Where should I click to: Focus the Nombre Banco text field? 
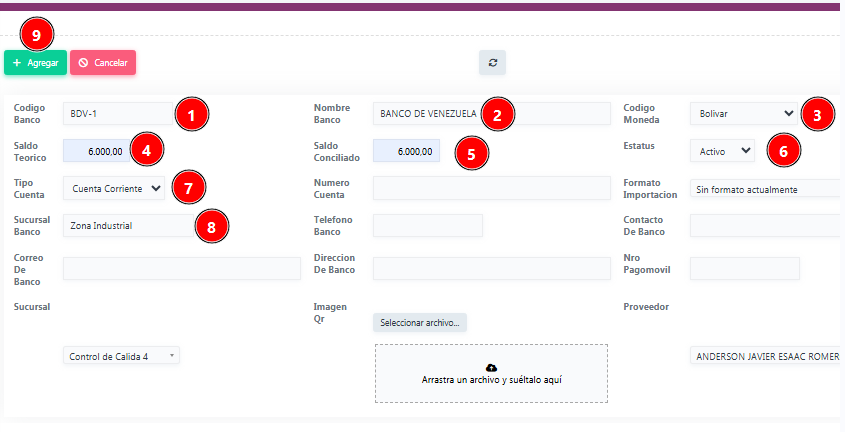(425, 114)
